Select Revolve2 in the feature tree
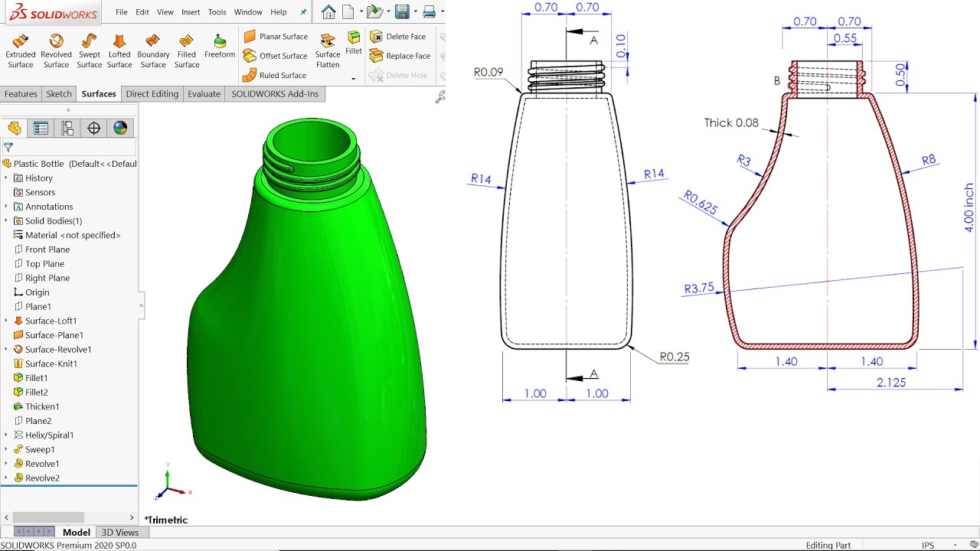Viewport: 980px width, 551px height. coord(36,478)
